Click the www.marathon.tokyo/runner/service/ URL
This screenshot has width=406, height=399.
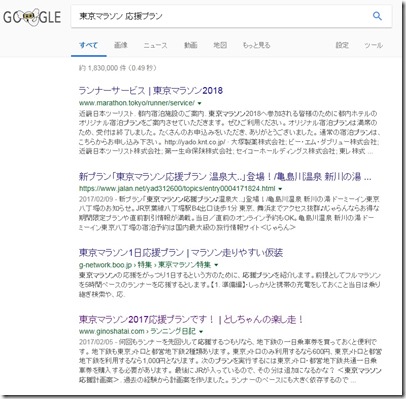coord(137,103)
